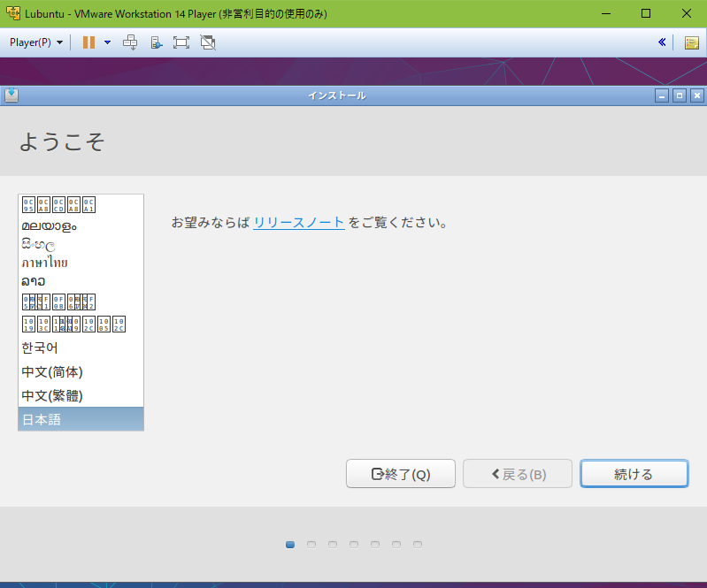The height and width of the screenshot is (588, 707).
Task: Select 日本語 in the language list
Action: coord(81,419)
